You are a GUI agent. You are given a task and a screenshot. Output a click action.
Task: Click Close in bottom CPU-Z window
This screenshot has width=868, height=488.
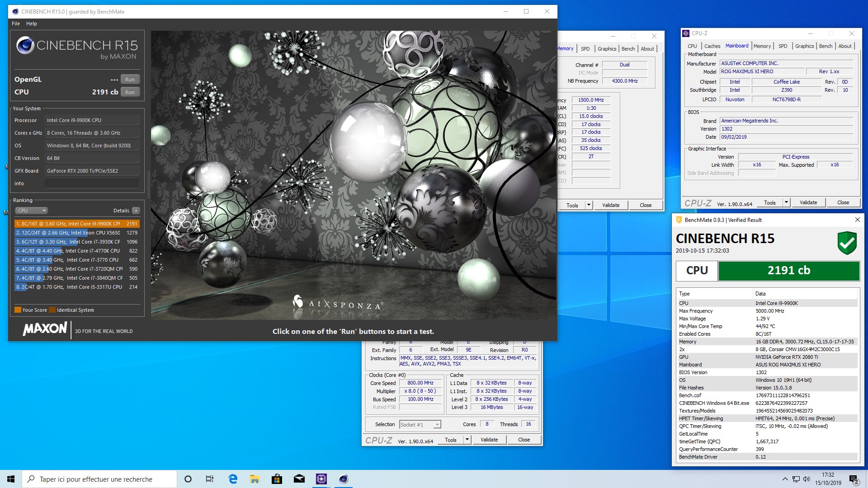click(524, 440)
